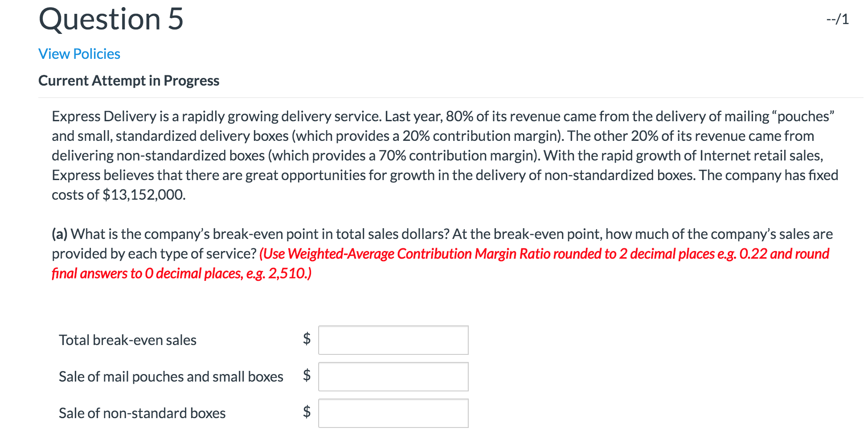Click the Current Attempt in Progress label
Image resolution: width=868 pixels, height=444 pixels.
click(x=128, y=80)
